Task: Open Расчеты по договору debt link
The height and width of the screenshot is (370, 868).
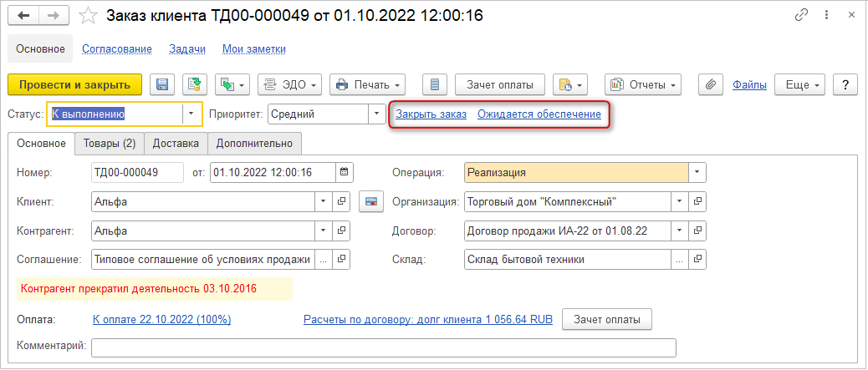Action: [x=428, y=320]
